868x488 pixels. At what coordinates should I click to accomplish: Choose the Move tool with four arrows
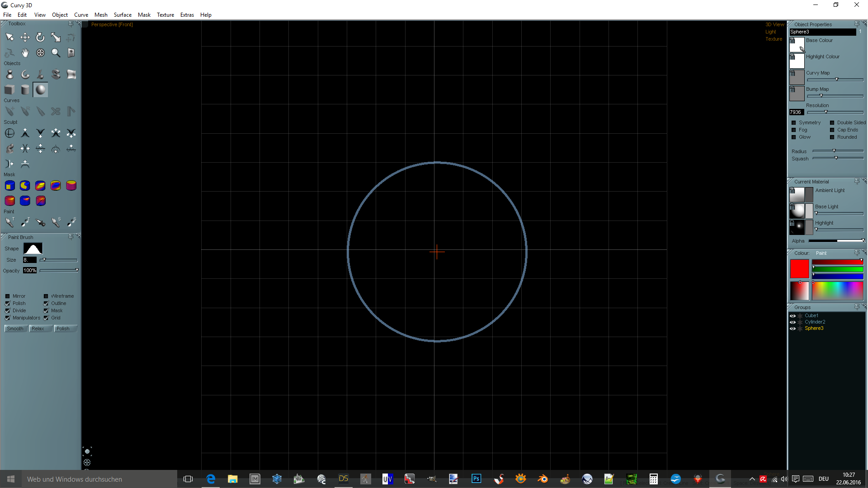tap(25, 37)
